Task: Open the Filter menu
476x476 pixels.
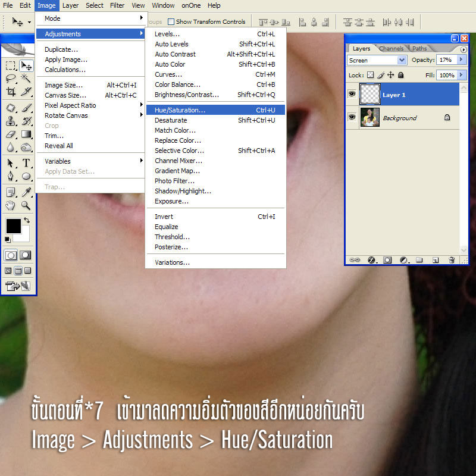Action: pos(117,5)
